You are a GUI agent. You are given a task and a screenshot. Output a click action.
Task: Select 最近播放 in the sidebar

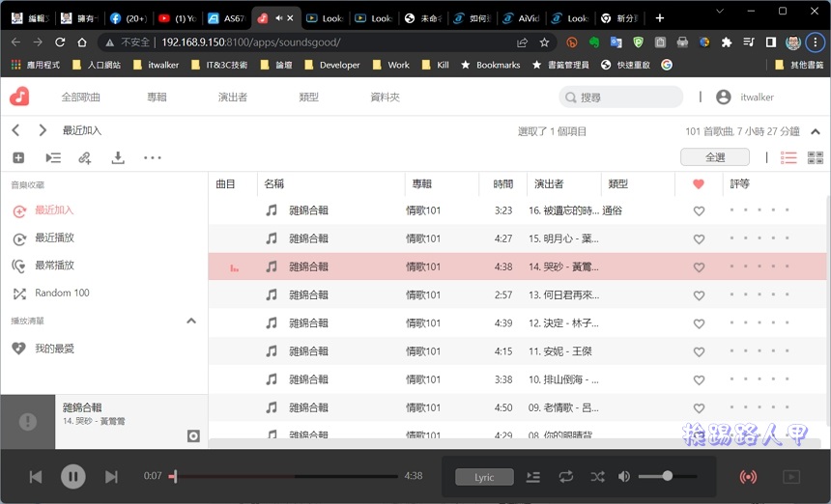tap(54, 238)
